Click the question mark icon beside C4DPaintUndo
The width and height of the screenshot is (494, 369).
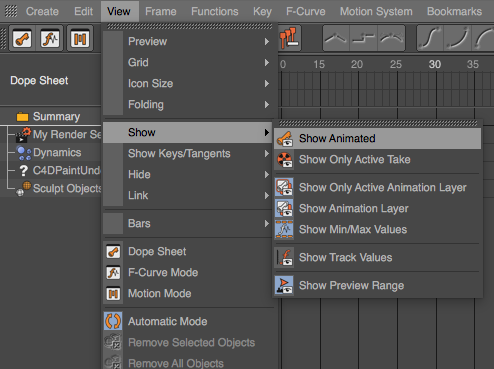pos(23,171)
